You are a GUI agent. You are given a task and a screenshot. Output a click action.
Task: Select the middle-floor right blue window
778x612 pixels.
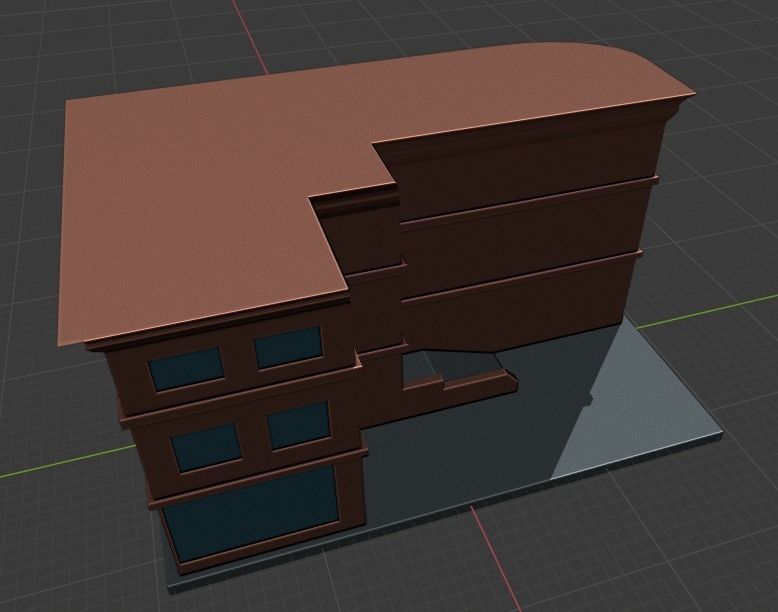point(299,425)
